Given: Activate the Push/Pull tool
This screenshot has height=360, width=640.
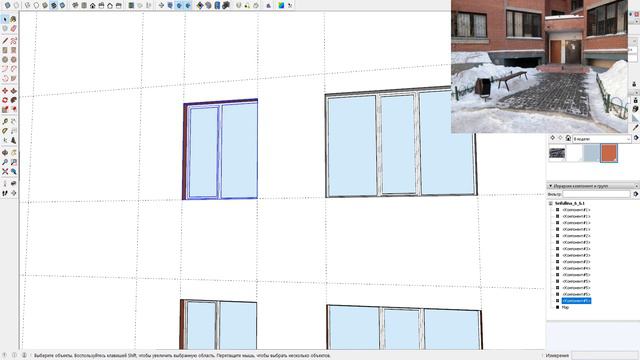Looking at the screenshot, I should tap(13, 91).
